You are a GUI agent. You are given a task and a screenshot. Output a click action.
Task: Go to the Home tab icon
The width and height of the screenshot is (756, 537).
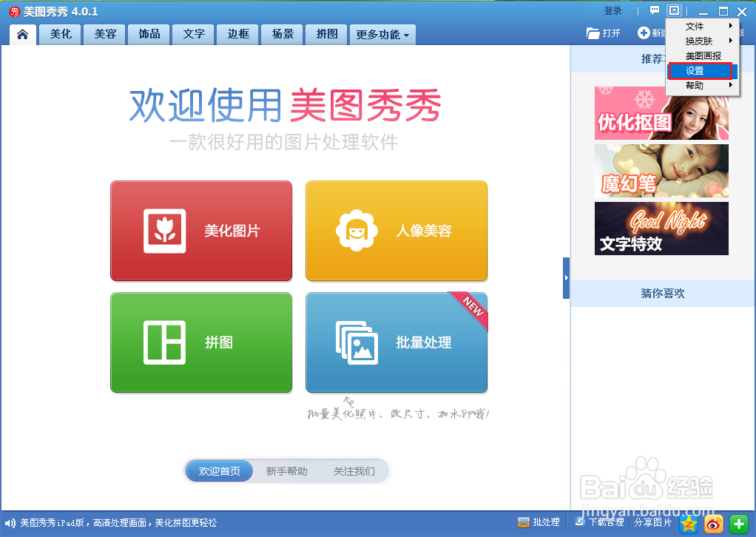point(23,35)
